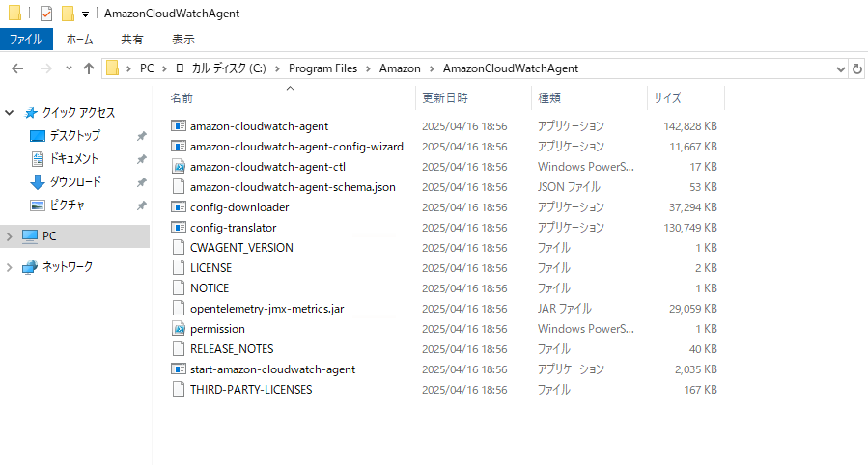Click the Documents (ドキュメント) icon in sidebar
The image size is (868, 465).
[x=37, y=159]
